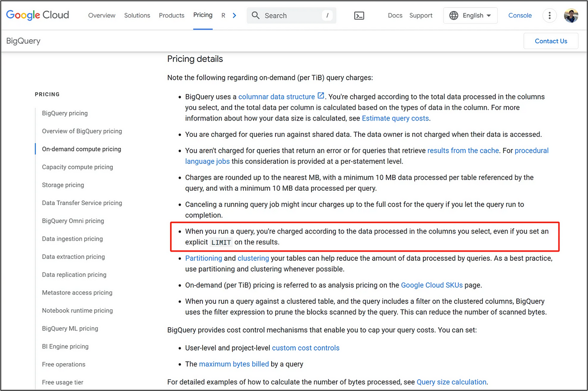The width and height of the screenshot is (588, 391).
Task: Click the external link icon after columnar data structure
Action: point(321,96)
